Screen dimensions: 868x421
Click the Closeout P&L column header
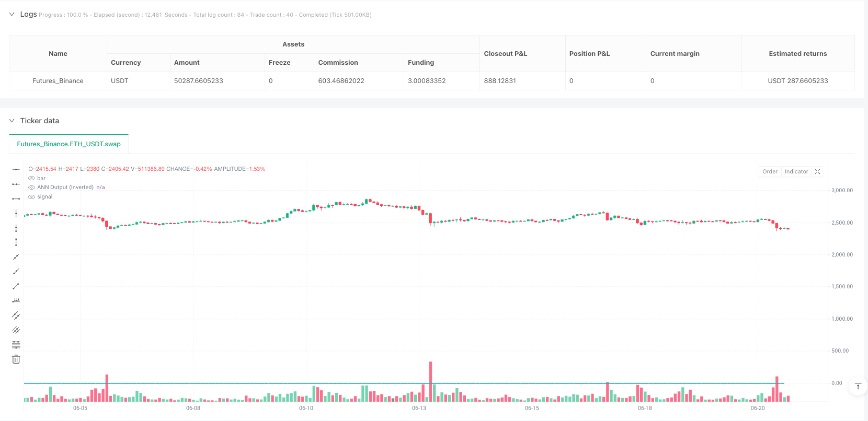[x=522, y=54]
